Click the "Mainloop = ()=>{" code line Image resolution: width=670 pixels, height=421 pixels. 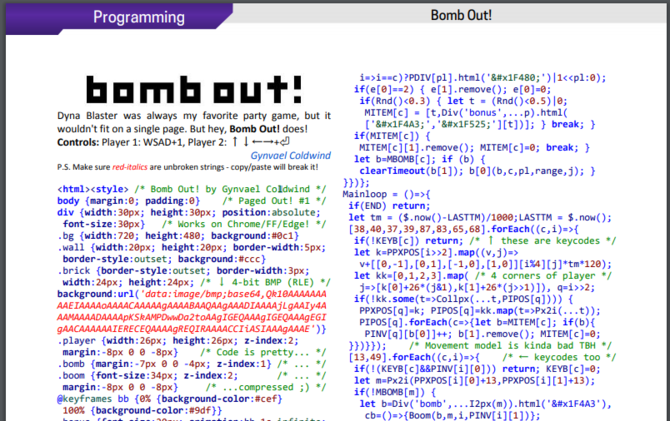click(x=386, y=194)
